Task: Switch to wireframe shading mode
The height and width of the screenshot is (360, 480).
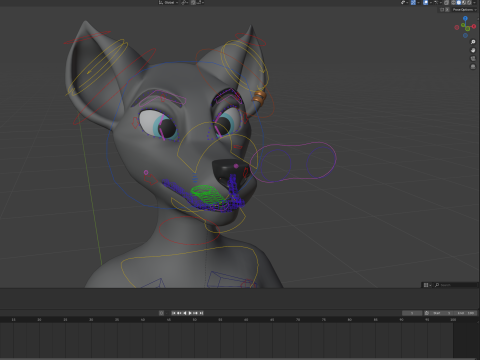Action: [x=453, y=2]
